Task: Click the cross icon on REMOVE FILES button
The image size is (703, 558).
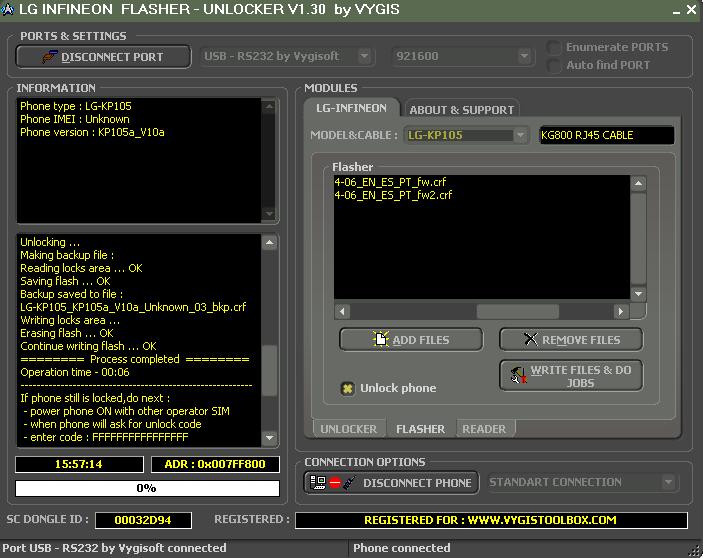Action: click(531, 339)
